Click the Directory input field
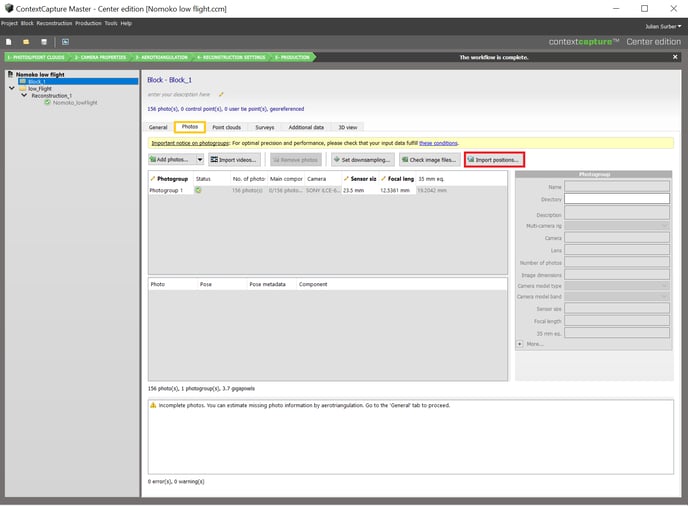This screenshot has width=688, height=506. click(616, 199)
